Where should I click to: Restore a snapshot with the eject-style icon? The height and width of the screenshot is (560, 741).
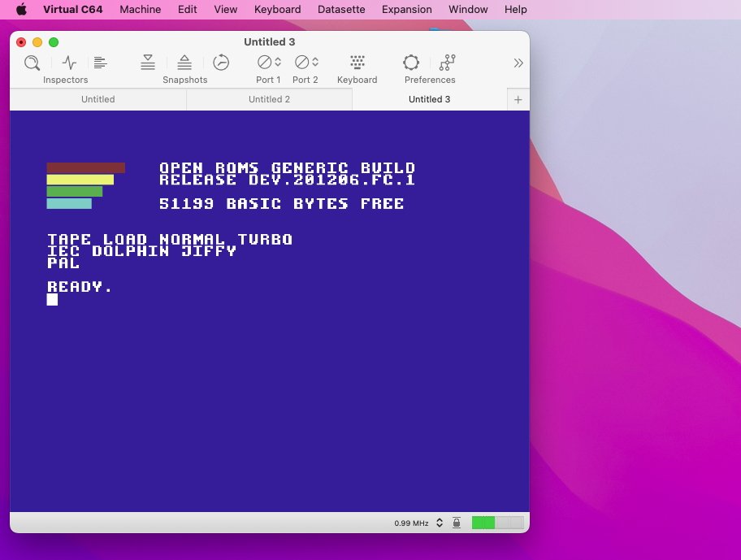(x=184, y=63)
